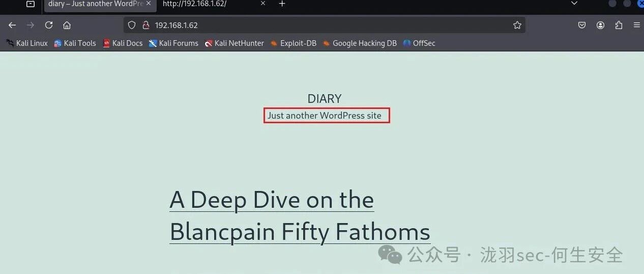Open the OffSec bookmark
Viewport: 644px width, 274px height.
pos(419,43)
